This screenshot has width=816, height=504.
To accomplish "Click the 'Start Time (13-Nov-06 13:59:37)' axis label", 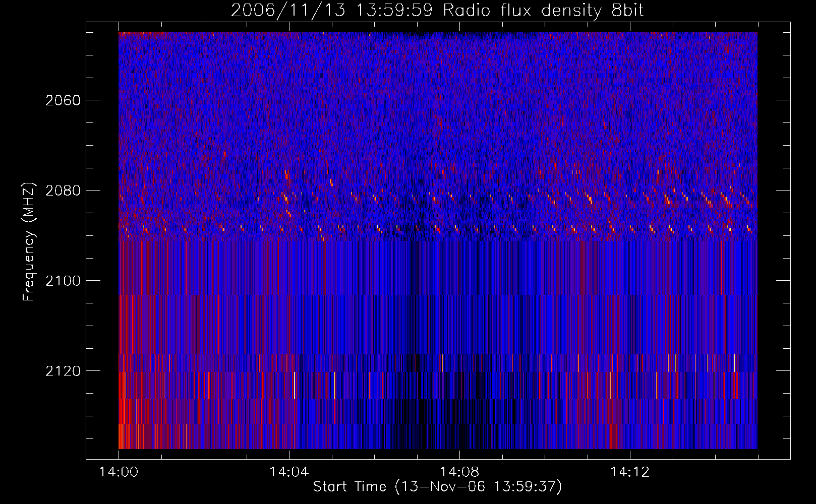I will (437, 487).
